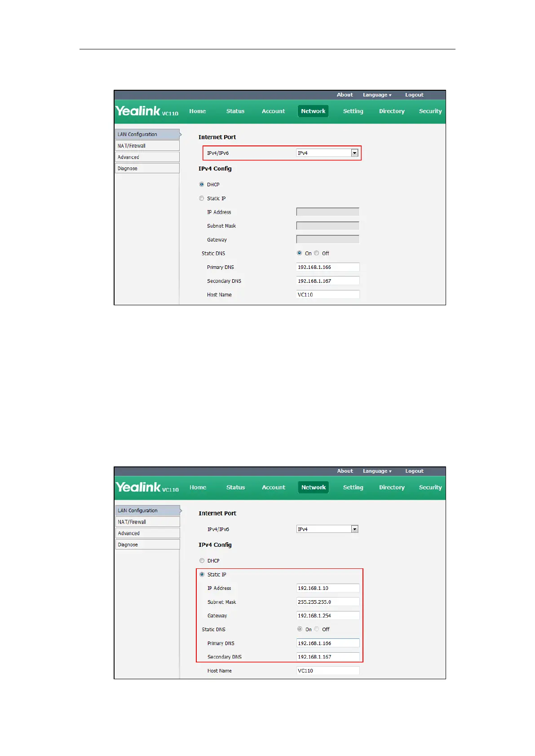Open Setting tab in bottom screenshot
The width and height of the screenshot is (535, 756).
click(353, 488)
